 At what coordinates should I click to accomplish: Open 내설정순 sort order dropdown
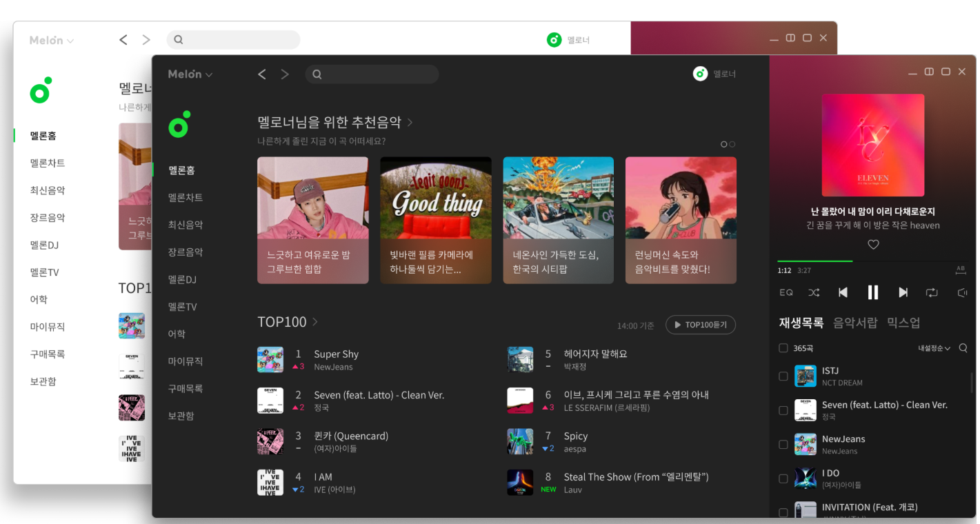(x=934, y=348)
